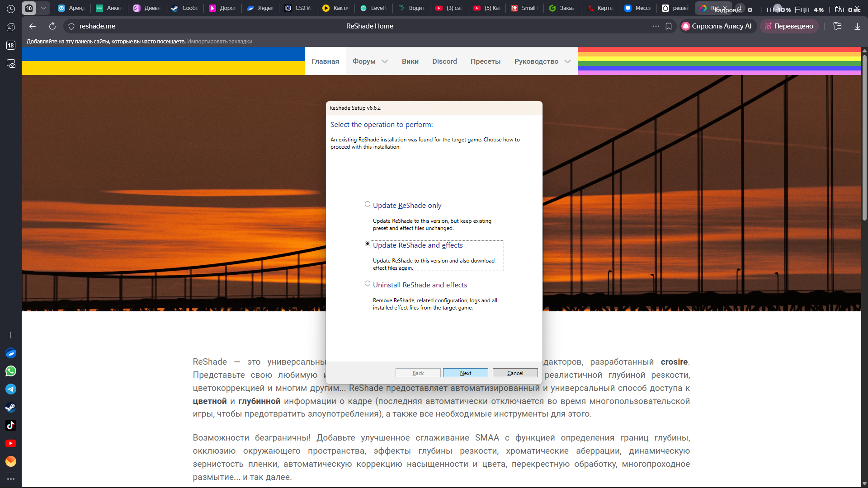Image resolution: width=868 pixels, height=488 pixels.
Task: Select Update ReShade only radio button
Action: [x=368, y=204]
